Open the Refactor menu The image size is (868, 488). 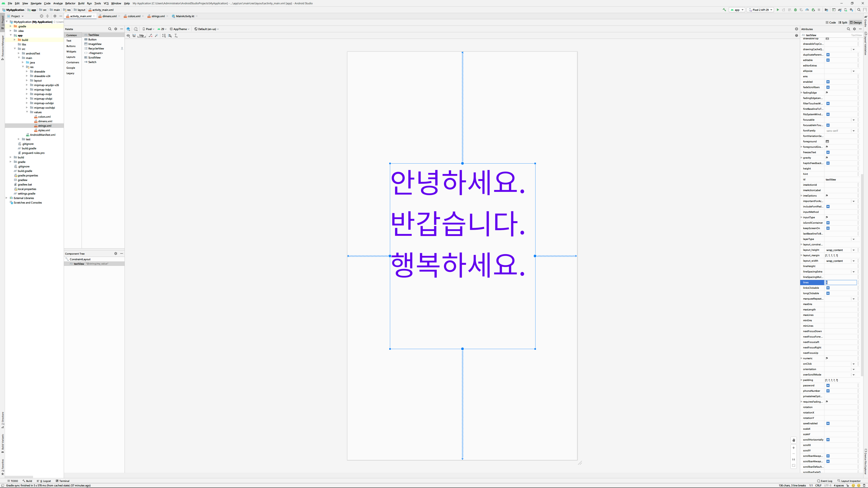(x=70, y=3)
